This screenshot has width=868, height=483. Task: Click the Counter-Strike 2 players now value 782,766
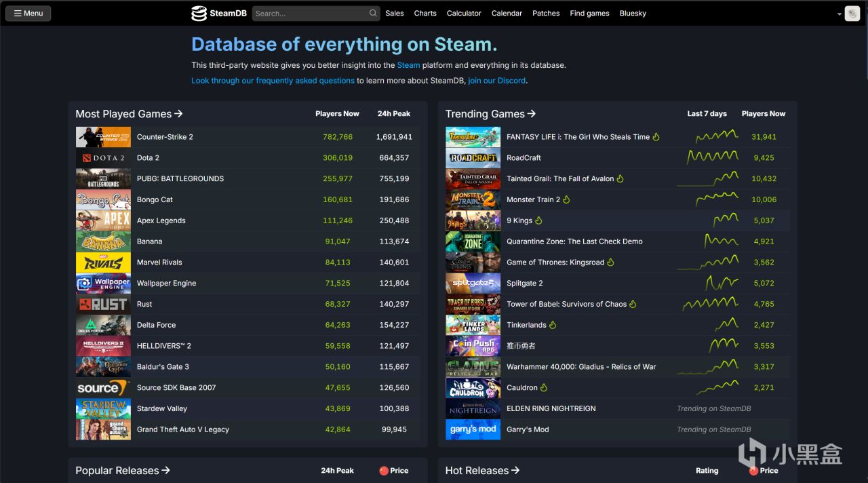338,137
